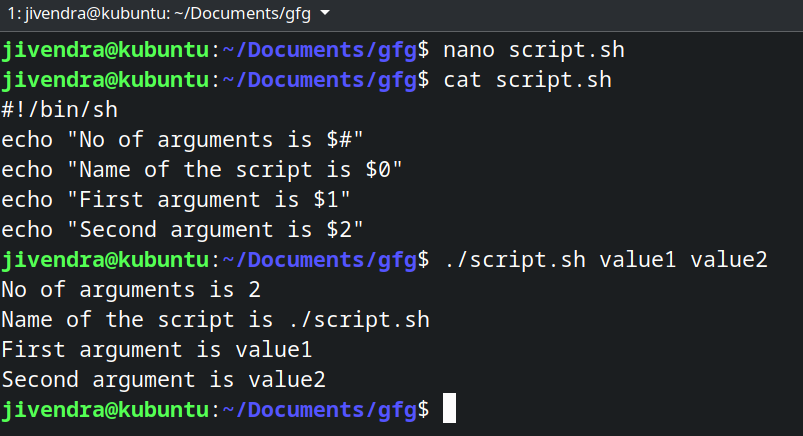Click the terminal cursor block
The image size is (803, 436).
tap(449, 409)
